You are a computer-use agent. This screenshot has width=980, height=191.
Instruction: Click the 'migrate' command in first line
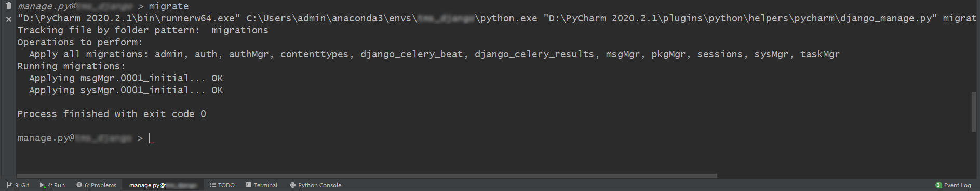[x=169, y=6]
